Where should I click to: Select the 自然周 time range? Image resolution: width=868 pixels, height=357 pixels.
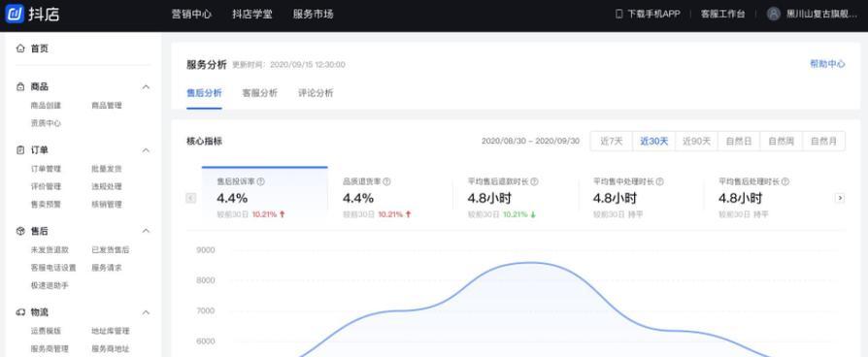pos(781,141)
